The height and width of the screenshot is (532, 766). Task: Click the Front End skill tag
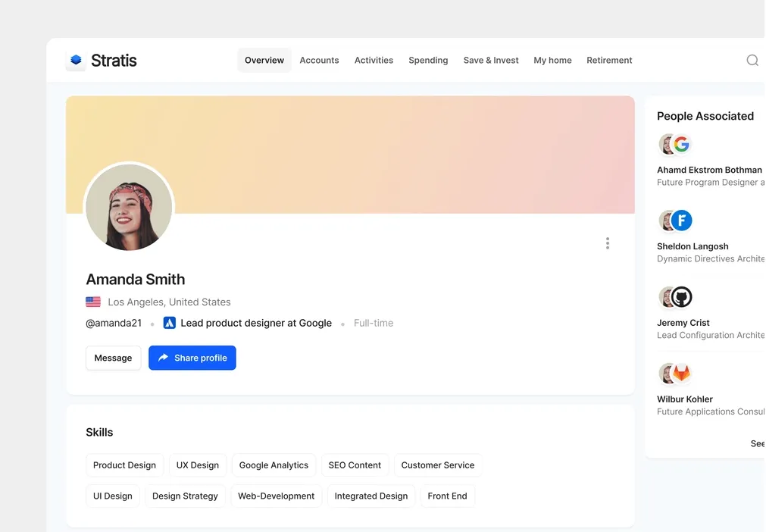pyautogui.click(x=447, y=496)
